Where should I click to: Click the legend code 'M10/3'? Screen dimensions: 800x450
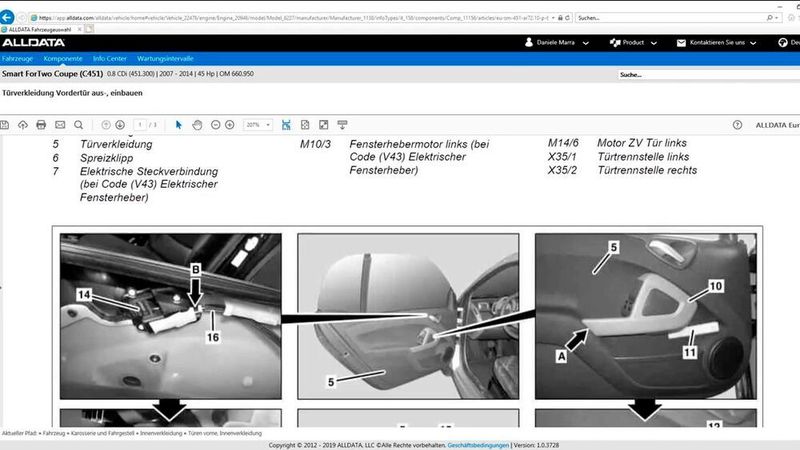[315, 144]
